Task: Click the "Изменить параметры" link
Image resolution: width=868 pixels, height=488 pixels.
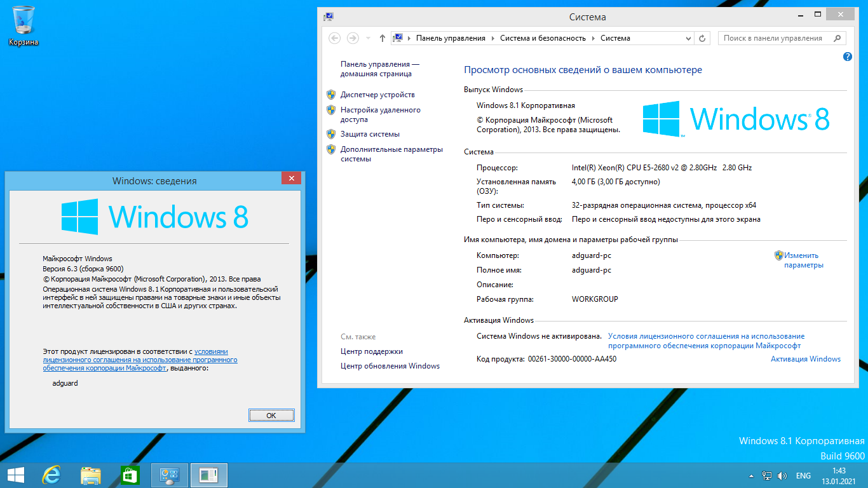Action: tap(803, 260)
